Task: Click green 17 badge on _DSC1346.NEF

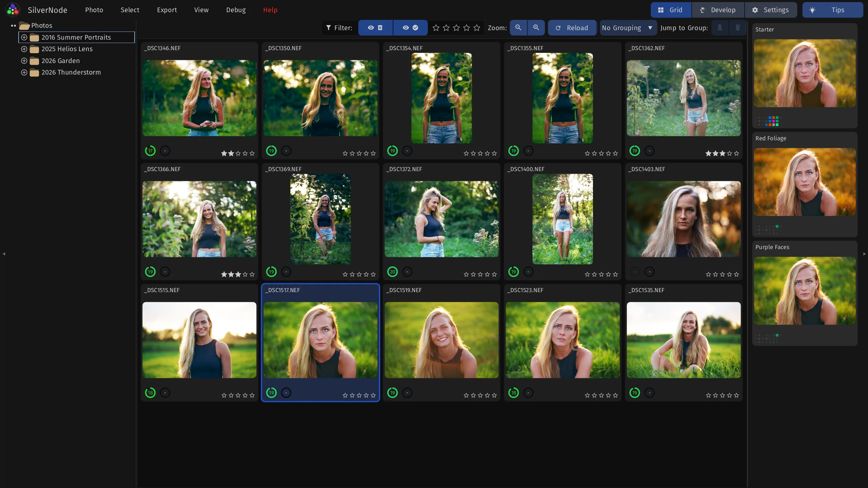Action: [150, 151]
